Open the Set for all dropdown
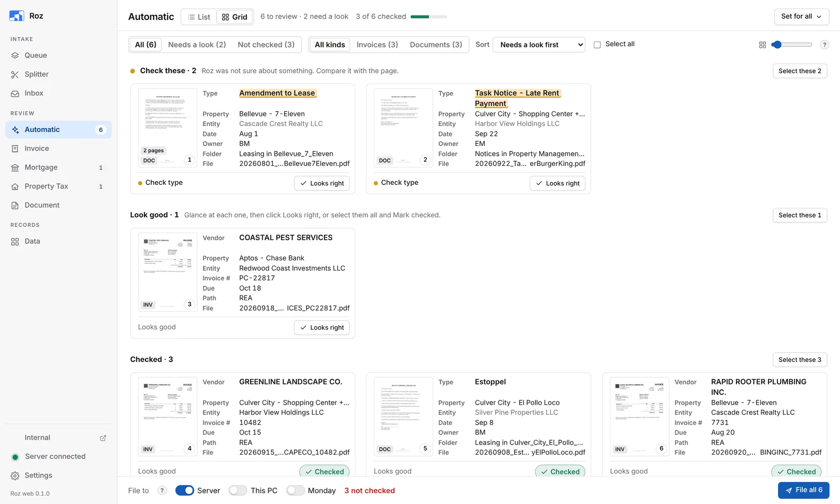 [801, 16]
